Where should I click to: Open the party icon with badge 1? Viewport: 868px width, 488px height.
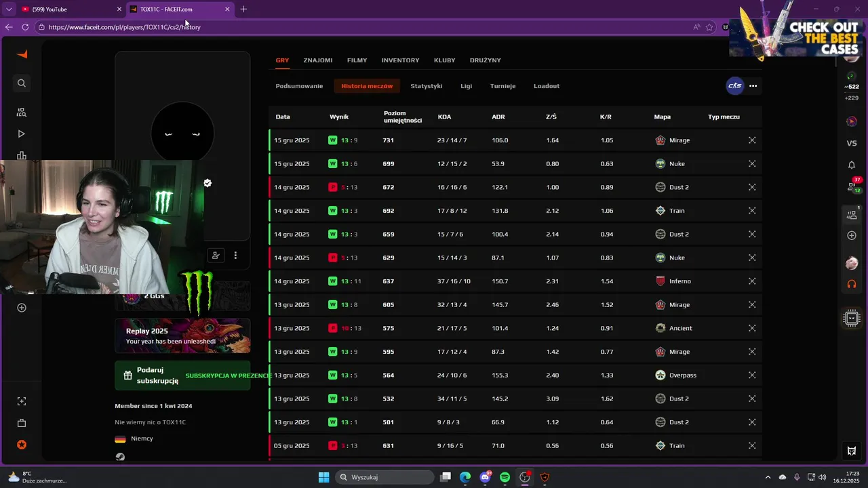[852, 214]
